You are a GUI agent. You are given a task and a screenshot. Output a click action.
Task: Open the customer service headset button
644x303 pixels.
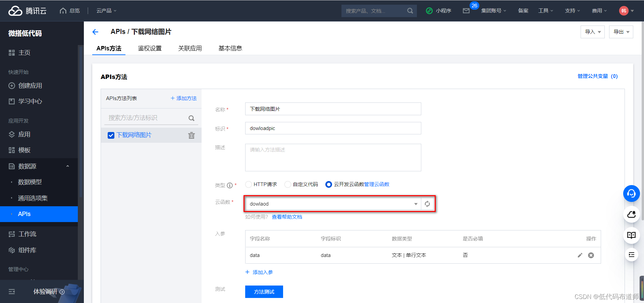coord(632,193)
